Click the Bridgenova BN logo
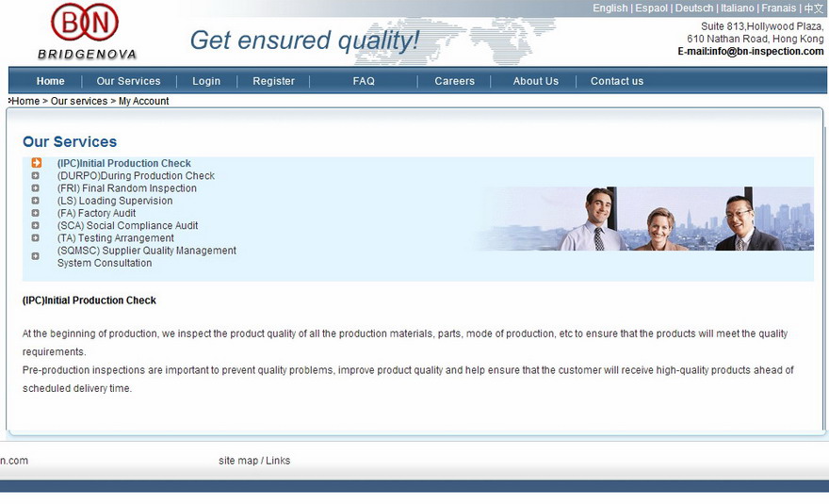The width and height of the screenshot is (829, 504). point(86,31)
